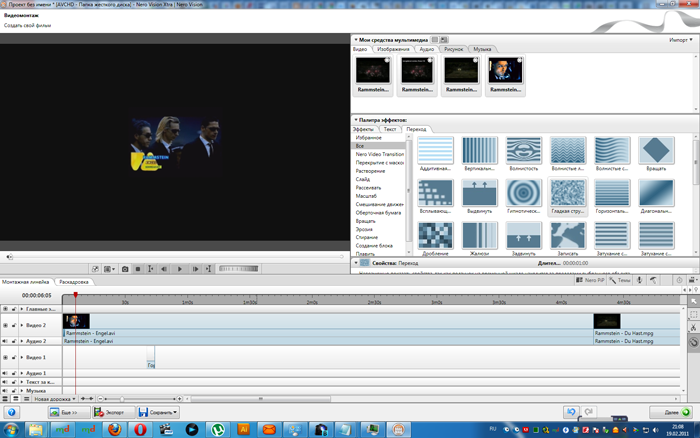Undo the last action
Viewport: 700px width, 438px height.
pyautogui.click(x=571, y=412)
